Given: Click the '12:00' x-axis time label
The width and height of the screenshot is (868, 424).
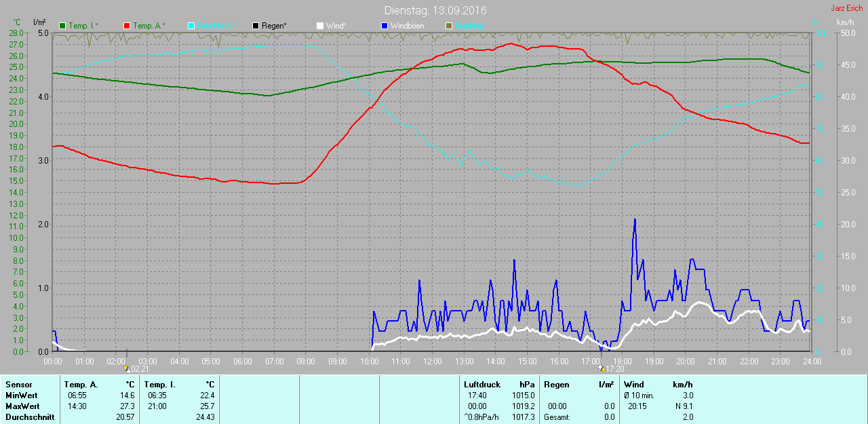Looking at the screenshot, I should click(432, 361).
